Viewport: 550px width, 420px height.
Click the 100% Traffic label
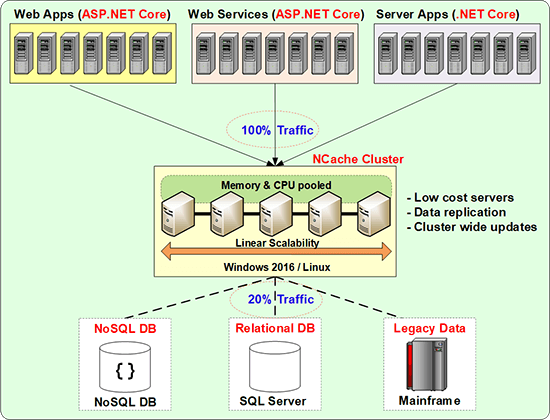277,130
